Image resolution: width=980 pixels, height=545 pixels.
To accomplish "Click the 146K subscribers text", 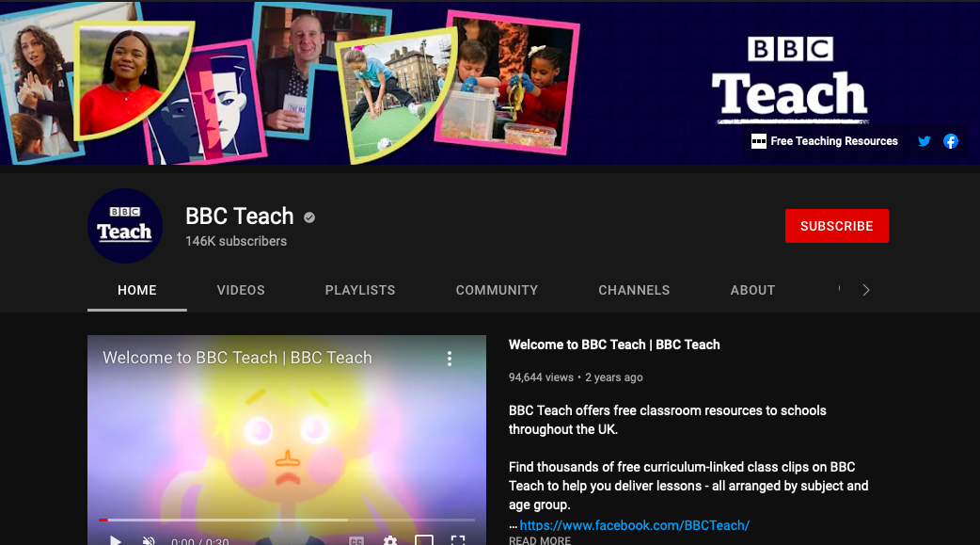I will pyautogui.click(x=236, y=242).
